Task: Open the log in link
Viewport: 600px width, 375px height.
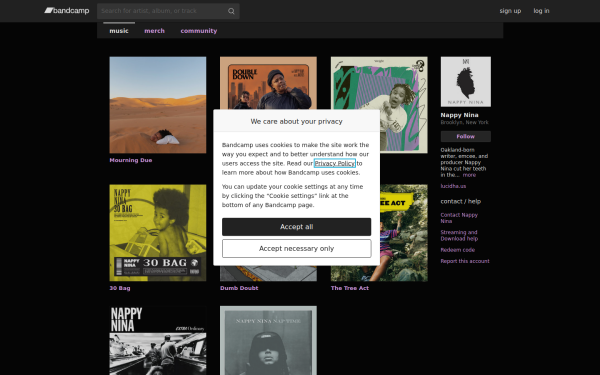Action: pos(541,11)
